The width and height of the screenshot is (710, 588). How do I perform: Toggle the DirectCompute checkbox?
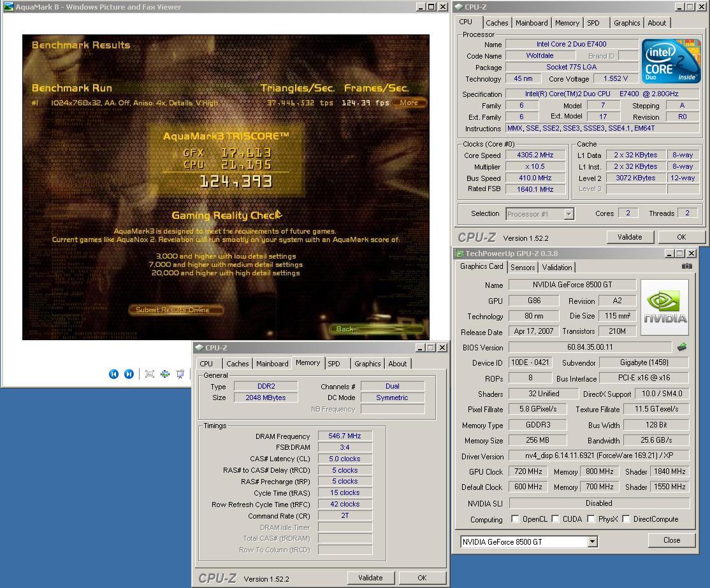(627, 519)
